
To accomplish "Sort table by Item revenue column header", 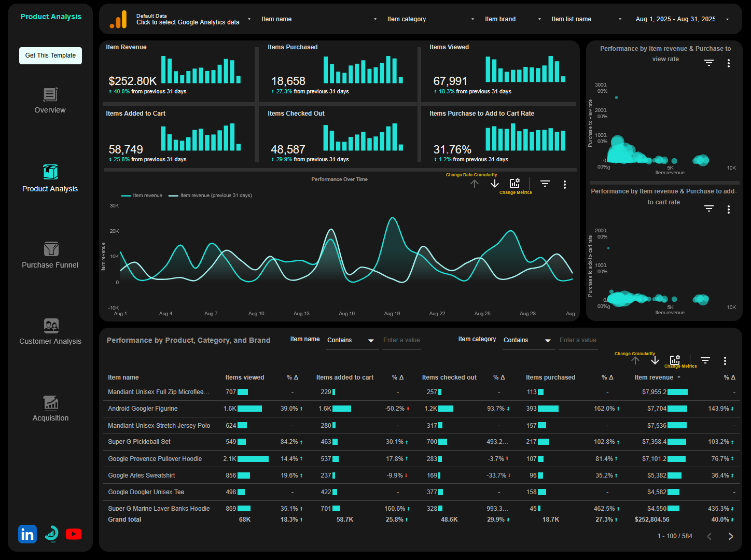I will point(655,377).
